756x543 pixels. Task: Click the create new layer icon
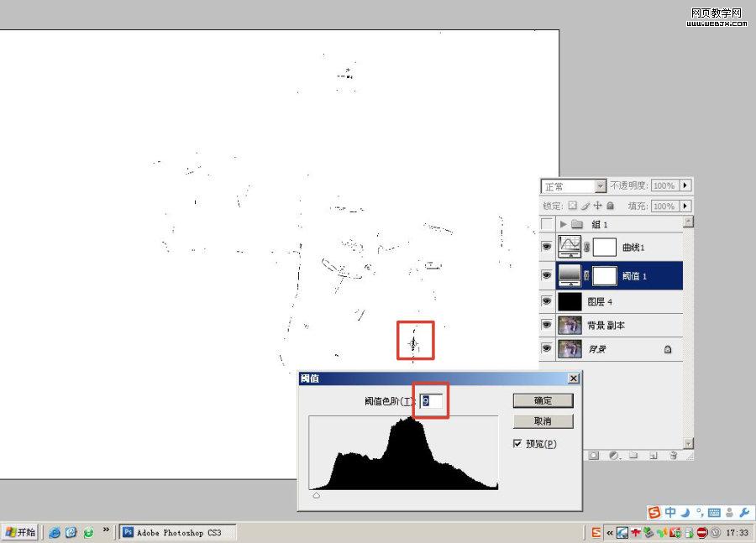click(x=653, y=456)
